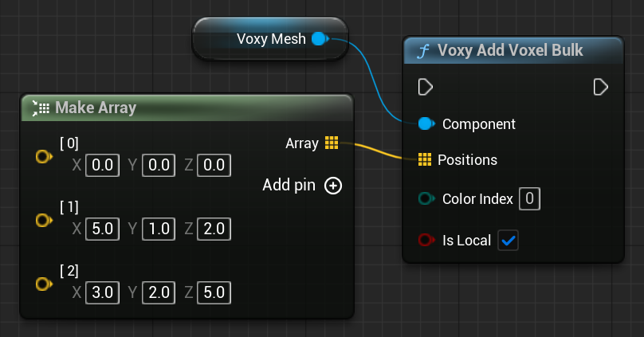The height and width of the screenshot is (337, 644).
Task: Uncheck the Is Local checkbox
Action: [508, 240]
